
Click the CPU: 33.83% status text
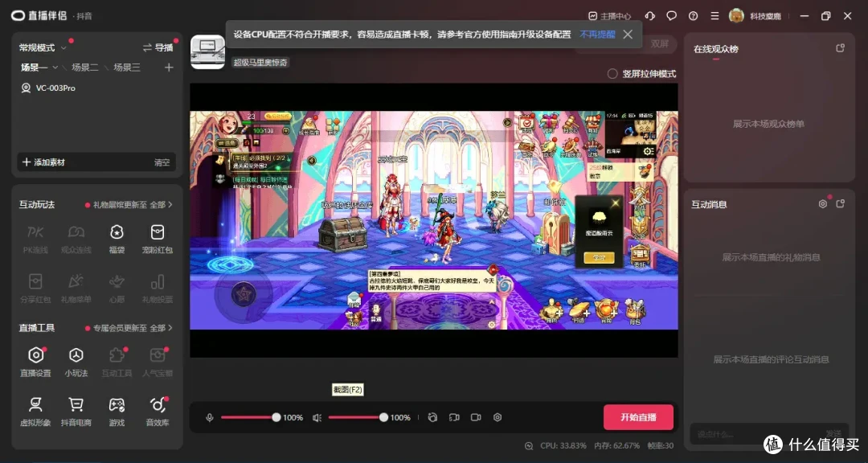click(563, 446)
